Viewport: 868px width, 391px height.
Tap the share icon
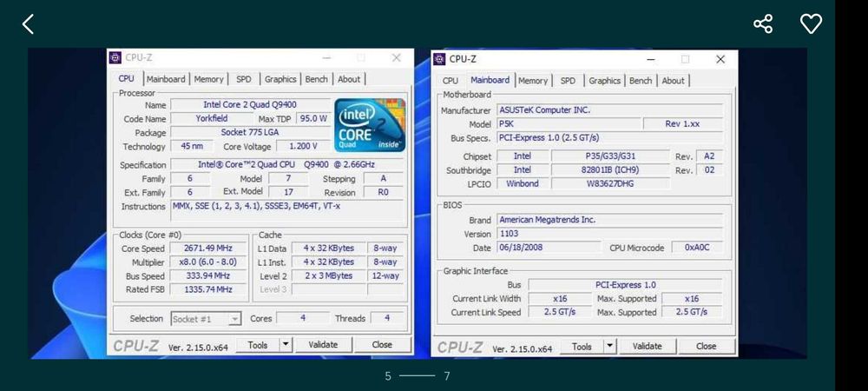pos(763,23)
